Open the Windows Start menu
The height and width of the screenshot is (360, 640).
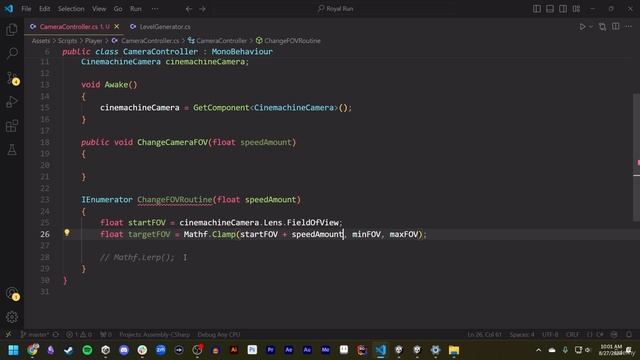click(x=13, y=350)
